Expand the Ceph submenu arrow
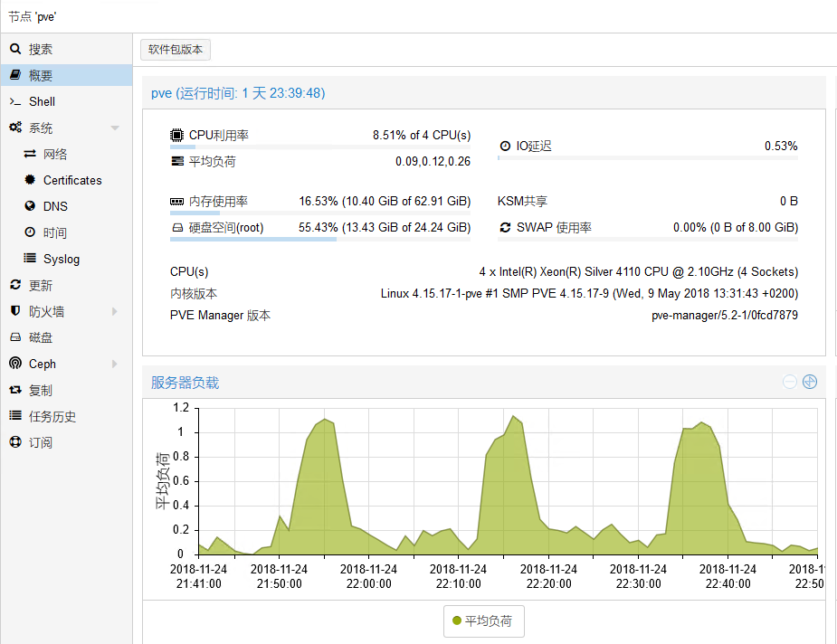Viewport: 837px width, 644px height. coord(115,365)
